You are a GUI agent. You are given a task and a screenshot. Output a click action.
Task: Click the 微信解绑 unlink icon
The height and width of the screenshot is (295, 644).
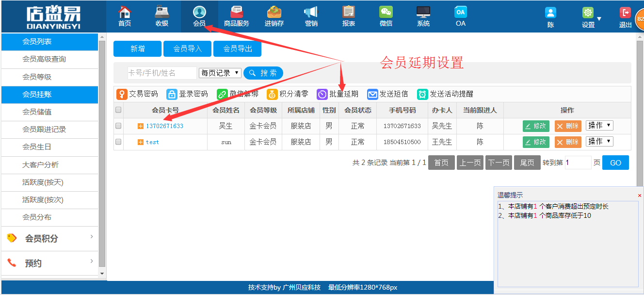tap(222, 94)
